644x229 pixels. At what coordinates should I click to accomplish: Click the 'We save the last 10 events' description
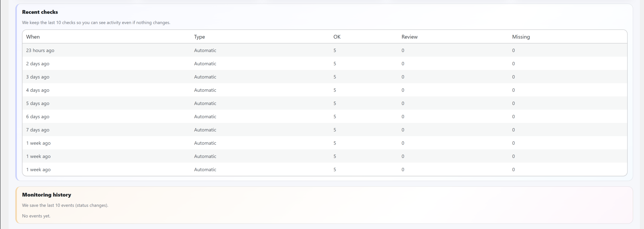65,205
